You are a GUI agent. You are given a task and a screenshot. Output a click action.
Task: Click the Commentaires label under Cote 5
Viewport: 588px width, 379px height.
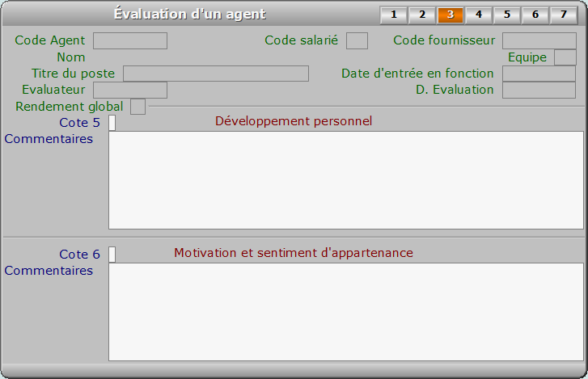[49, 139]
